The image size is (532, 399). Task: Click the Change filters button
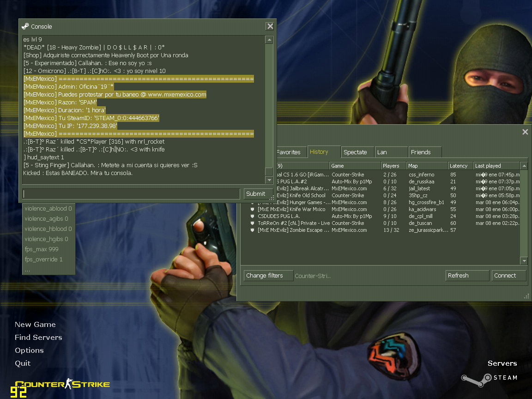pos(268,276)
